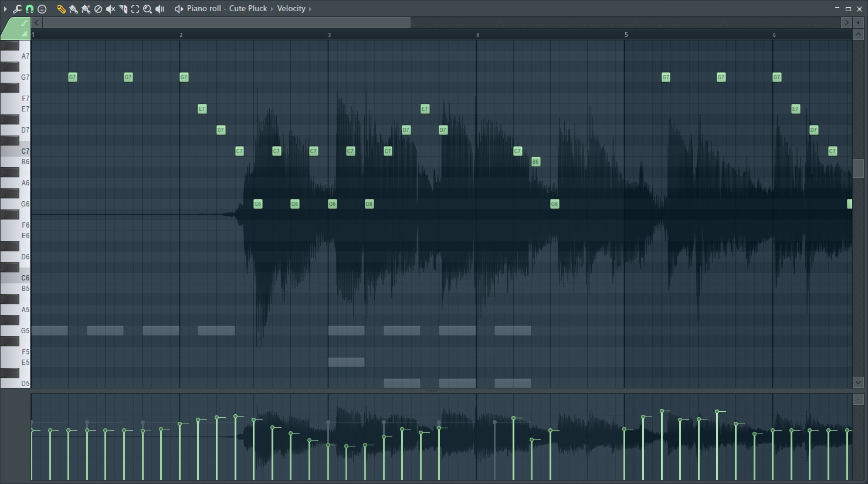
Task: Click the velocity handle at bar 5 start
Action: 625,429
